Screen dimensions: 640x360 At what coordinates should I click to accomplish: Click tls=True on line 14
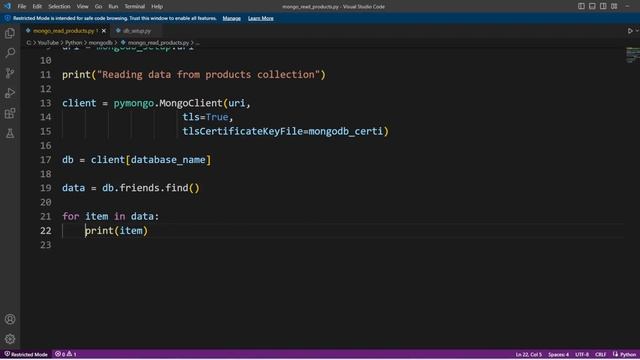(x=205, y=117)
